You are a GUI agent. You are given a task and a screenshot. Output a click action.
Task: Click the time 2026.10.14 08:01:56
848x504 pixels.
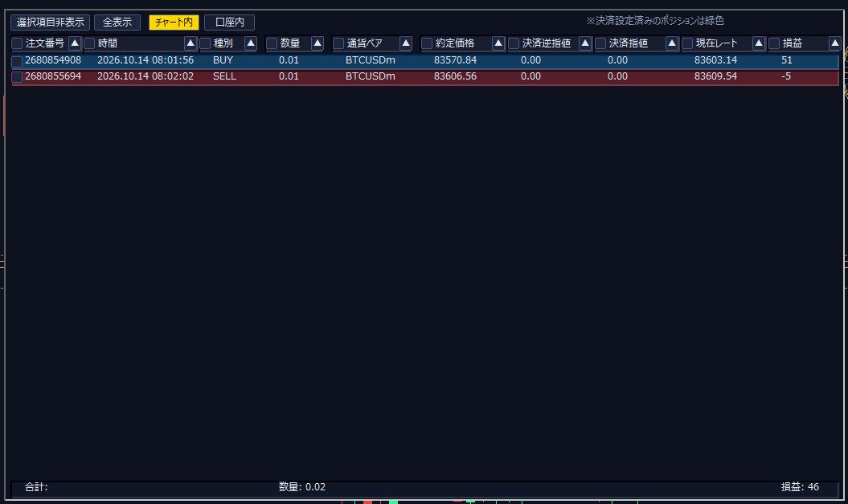145,60
